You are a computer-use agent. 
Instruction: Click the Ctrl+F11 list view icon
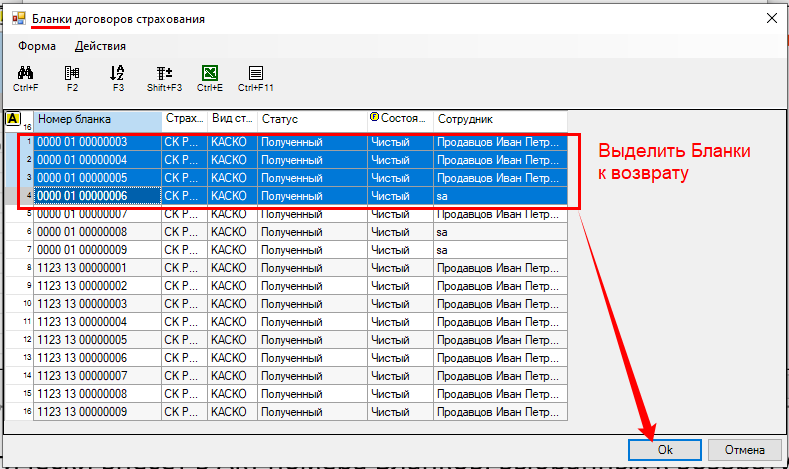tap(256, 73)
